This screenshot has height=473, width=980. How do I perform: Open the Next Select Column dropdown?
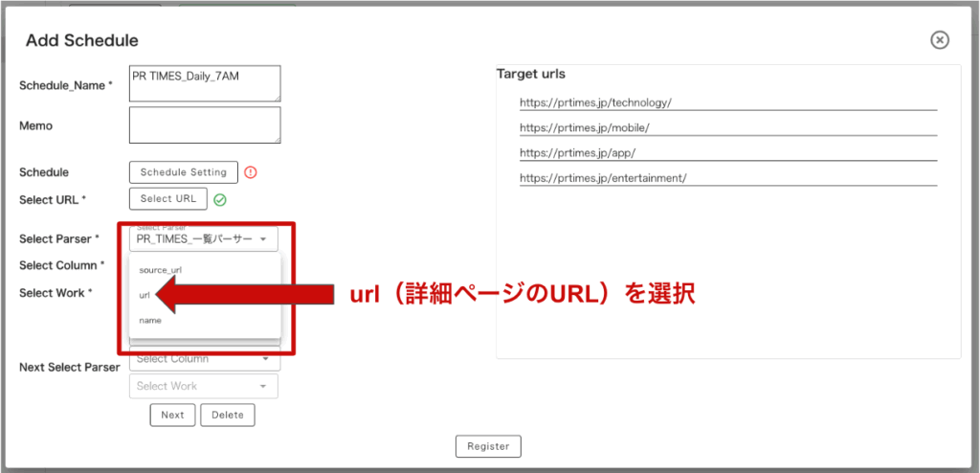203,359
